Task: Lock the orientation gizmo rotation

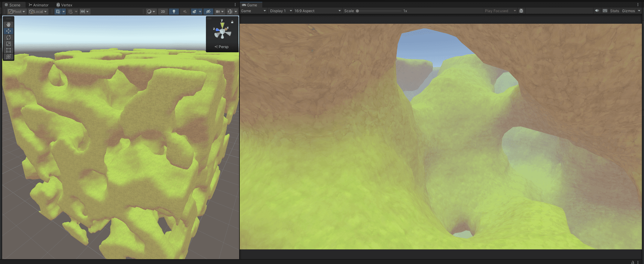Action: [232, 22]
